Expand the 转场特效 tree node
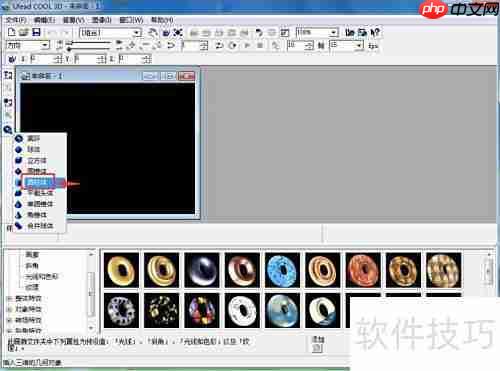Screen dimensions: 500x371 click(x=9, y=320)
